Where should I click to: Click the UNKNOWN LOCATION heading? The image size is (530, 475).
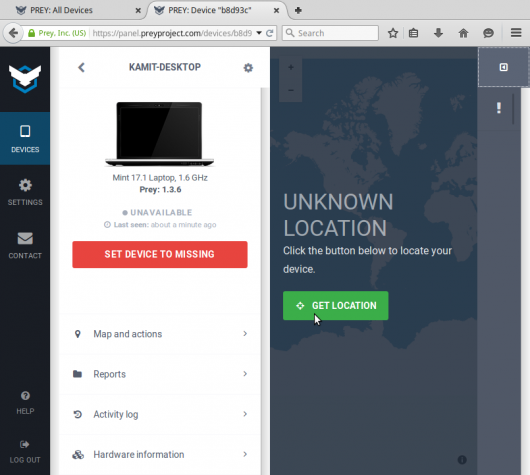(x=338, y=215)
